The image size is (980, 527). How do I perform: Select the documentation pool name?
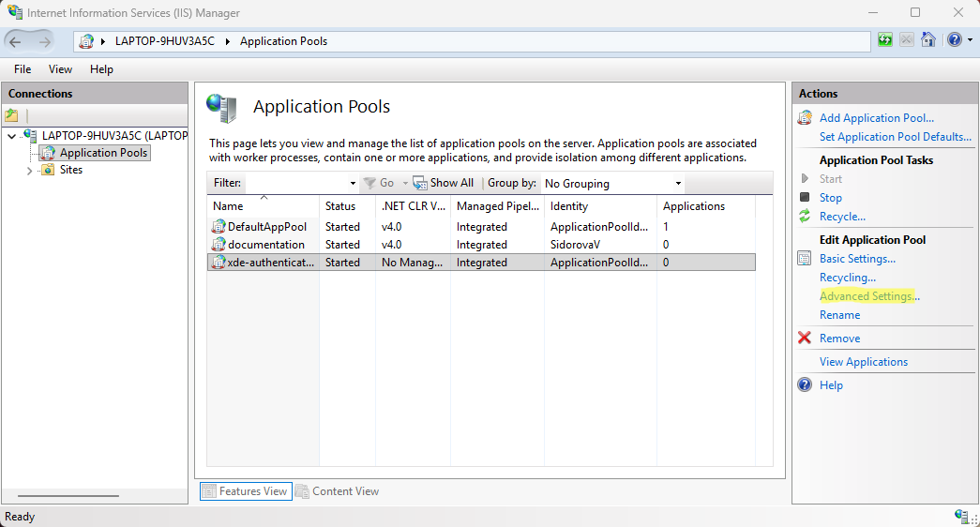(265, 245)
